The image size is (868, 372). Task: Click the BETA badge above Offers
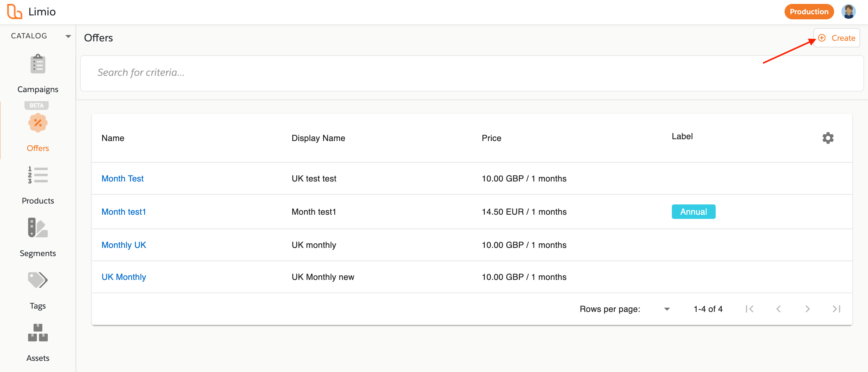(x=36, y=105)
